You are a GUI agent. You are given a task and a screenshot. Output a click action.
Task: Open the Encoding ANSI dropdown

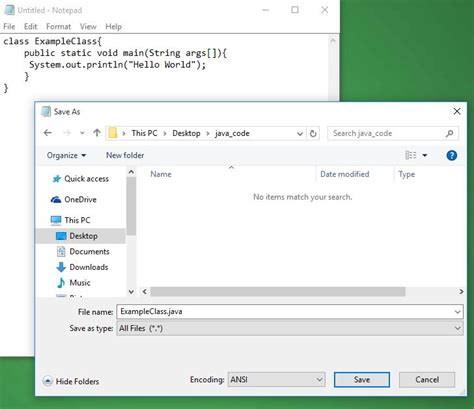(x=276, y=380)
